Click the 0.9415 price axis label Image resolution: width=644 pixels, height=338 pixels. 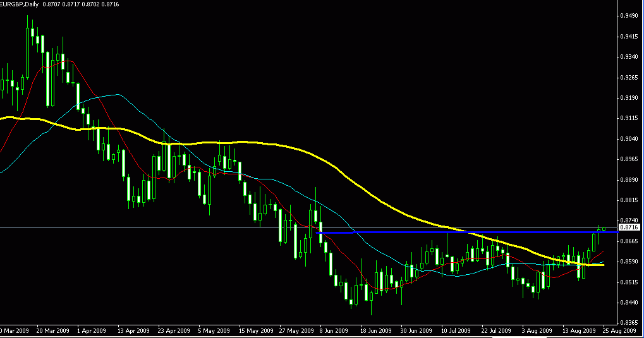[x=629, y=37]
